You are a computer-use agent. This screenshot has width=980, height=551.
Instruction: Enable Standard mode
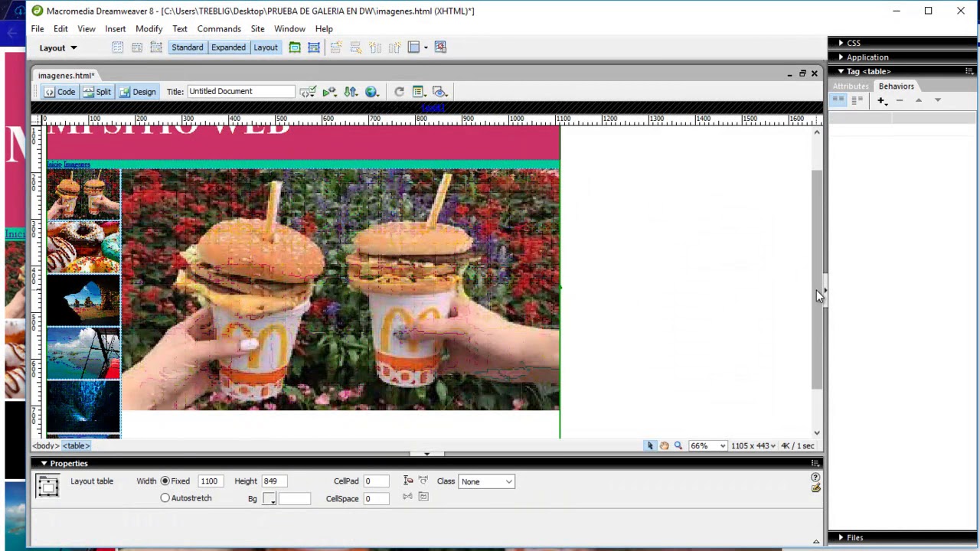point(188,47)
